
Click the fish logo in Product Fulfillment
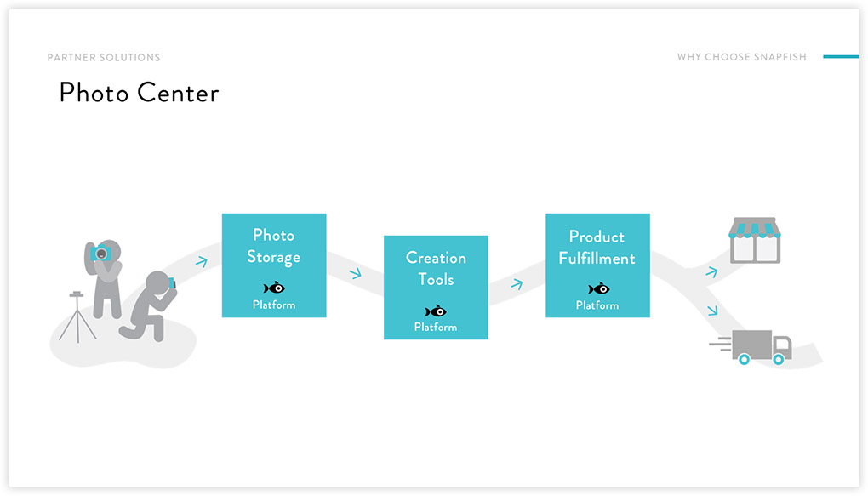598,288
